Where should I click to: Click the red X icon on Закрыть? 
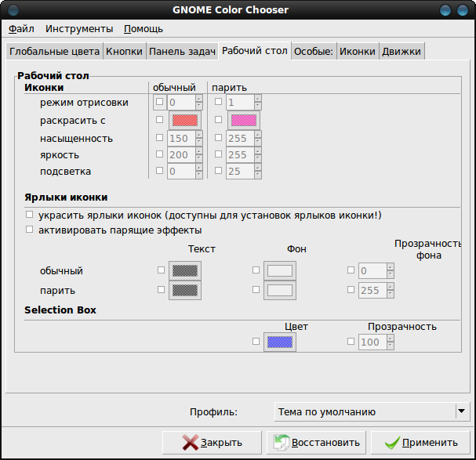(191, 443)
